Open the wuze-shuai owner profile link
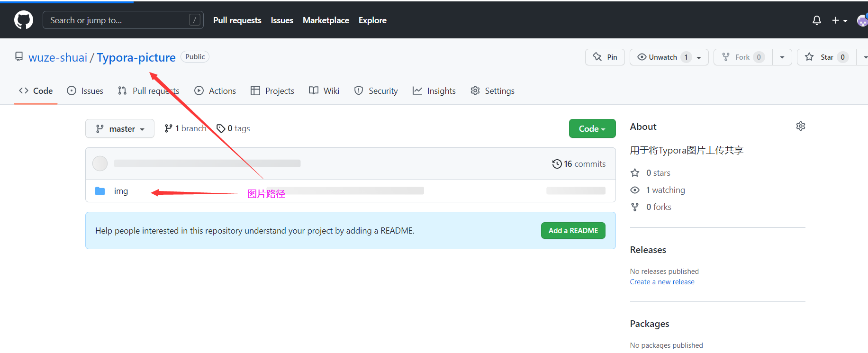 [x=58, y=57]
